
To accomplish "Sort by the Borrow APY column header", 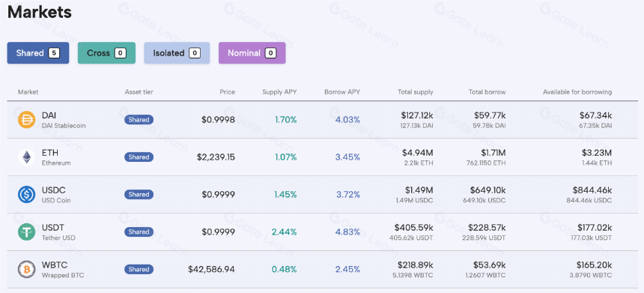I will coord(342,92).
